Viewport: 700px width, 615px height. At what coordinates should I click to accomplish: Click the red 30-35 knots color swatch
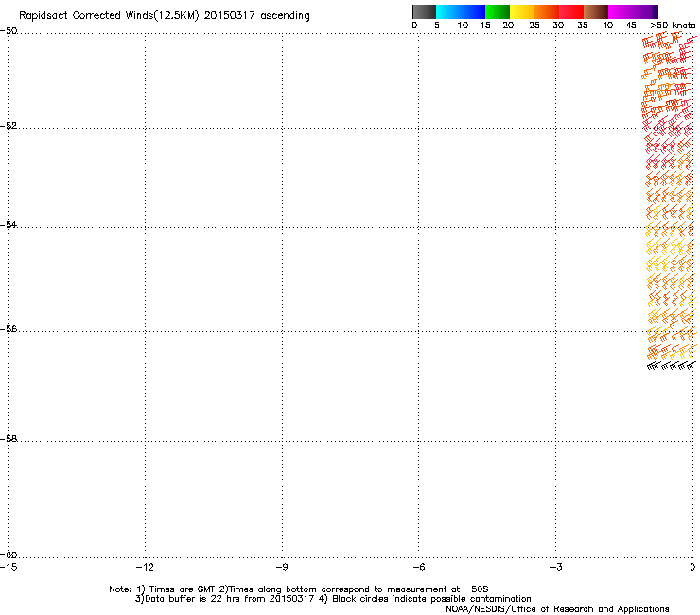point(571,11)
